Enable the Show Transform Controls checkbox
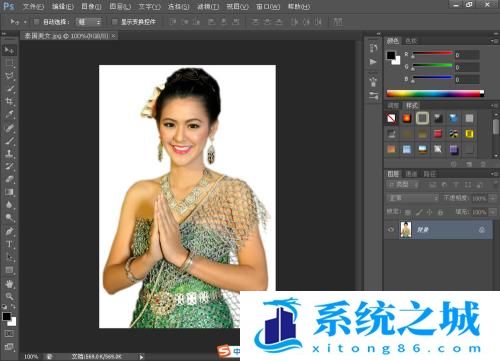 click(x=114, y=22)
